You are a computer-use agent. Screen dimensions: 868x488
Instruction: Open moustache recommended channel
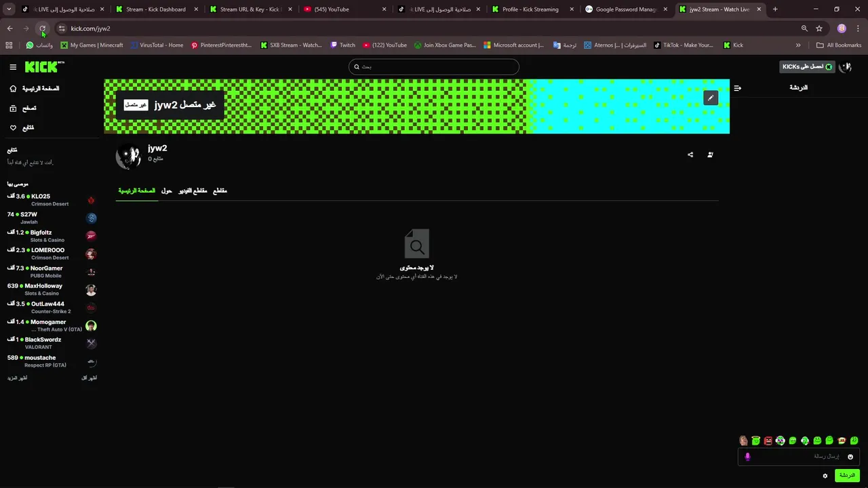pyautogui.click(x=52, y=361)
